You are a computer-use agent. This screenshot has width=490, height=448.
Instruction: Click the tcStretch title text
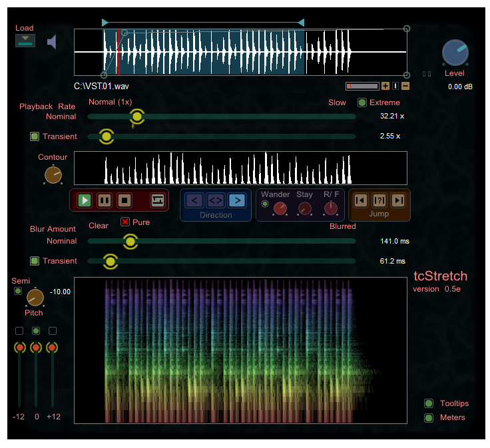pos(440,276)
